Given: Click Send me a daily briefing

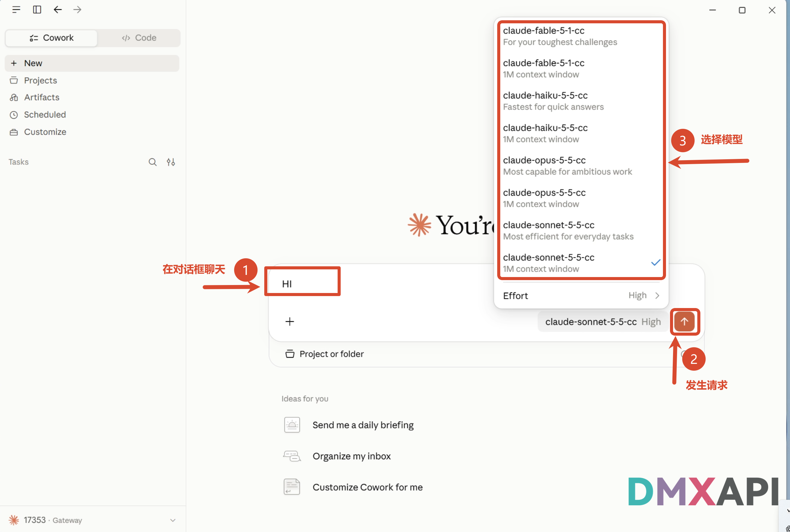Looking at the screenshot, I should (x=363, y=425).
